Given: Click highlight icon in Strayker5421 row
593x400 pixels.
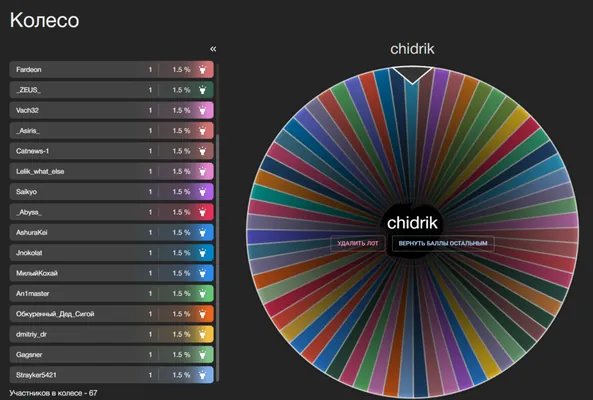Looking at the screenshot, I should (x=202, y=375).
